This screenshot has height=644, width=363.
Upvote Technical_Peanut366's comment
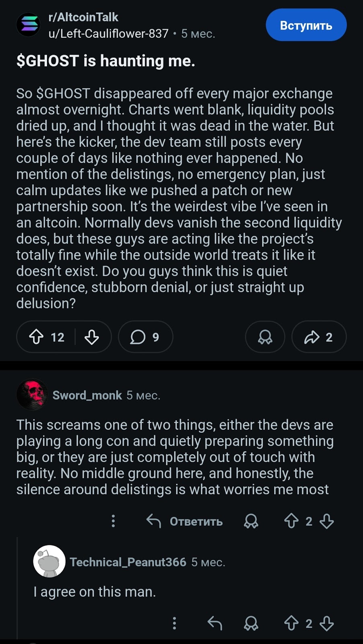coord(291,623)
